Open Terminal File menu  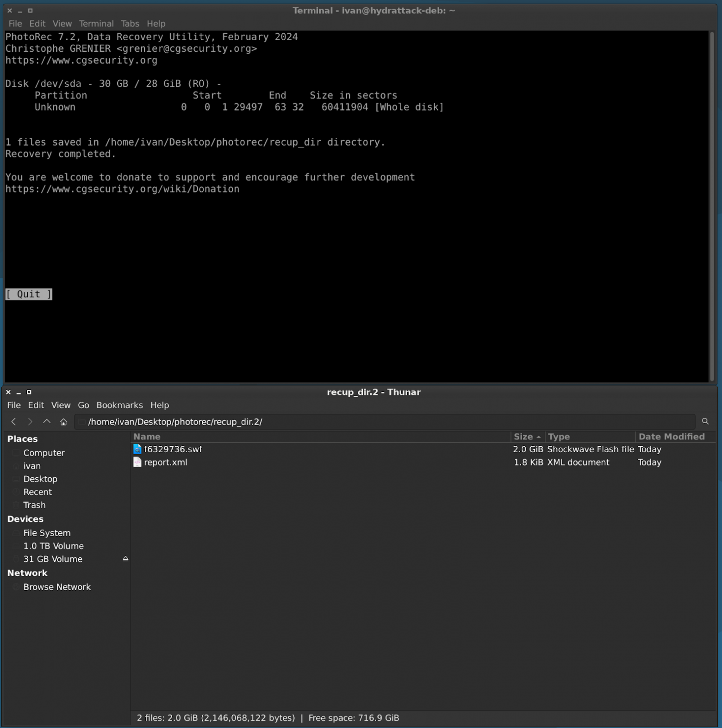coord(15,24)
